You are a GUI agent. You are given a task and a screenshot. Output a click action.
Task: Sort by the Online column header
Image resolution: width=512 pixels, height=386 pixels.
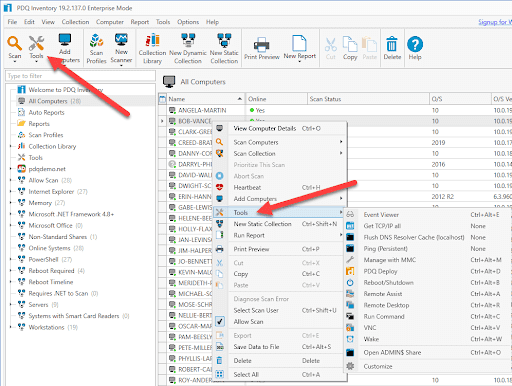click(x=276, y=99)
